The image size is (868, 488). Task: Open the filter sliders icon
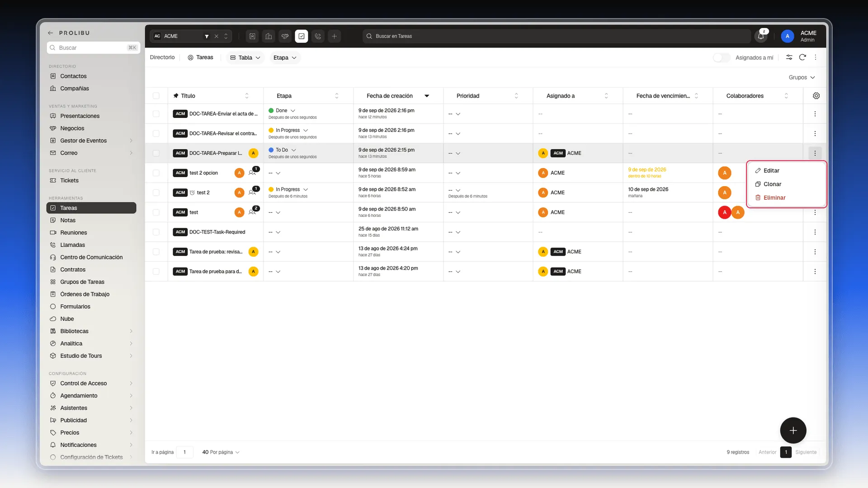click(x=789, y=57)
